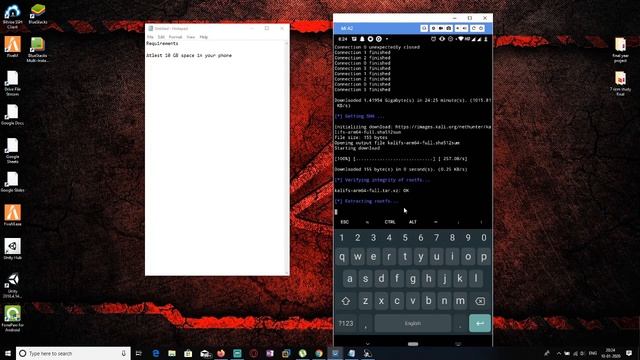Open Drive File Stream desktop shortcut
The height and width of the screenshot is (360, 640).
(x=12, y=83)
